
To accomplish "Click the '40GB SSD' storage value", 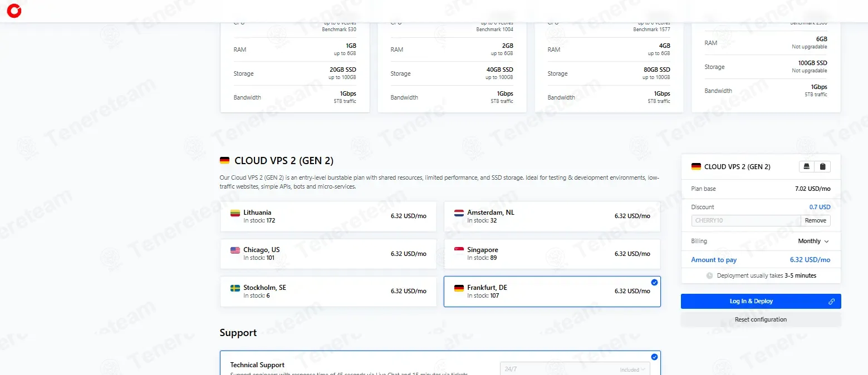I will pos(500,70).
